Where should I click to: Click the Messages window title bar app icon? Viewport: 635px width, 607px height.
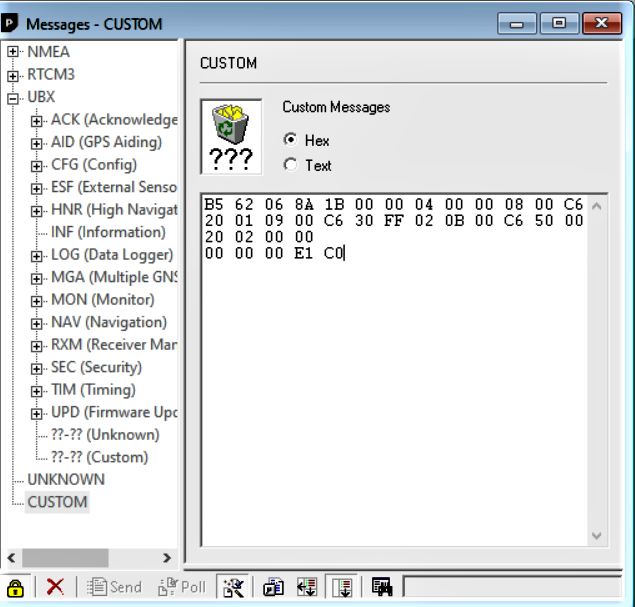(12, 23)
